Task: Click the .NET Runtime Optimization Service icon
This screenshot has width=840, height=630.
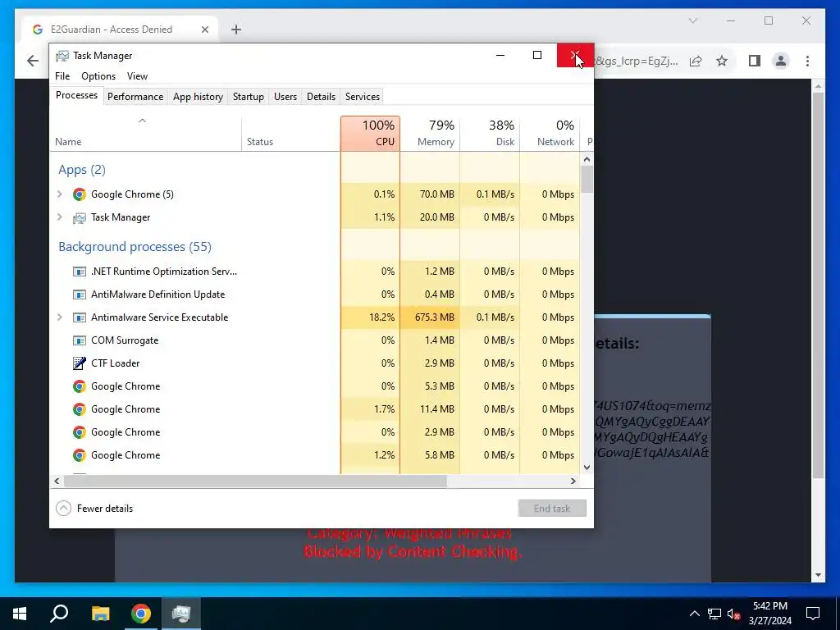Action: [80, 272]
